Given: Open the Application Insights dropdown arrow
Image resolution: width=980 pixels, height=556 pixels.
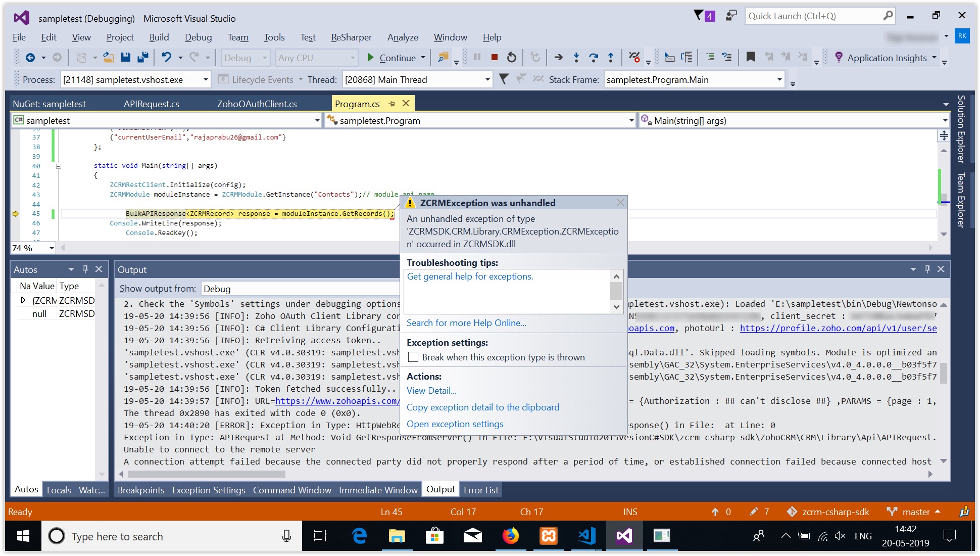Looking at the screenshot, I should point(934,57).
